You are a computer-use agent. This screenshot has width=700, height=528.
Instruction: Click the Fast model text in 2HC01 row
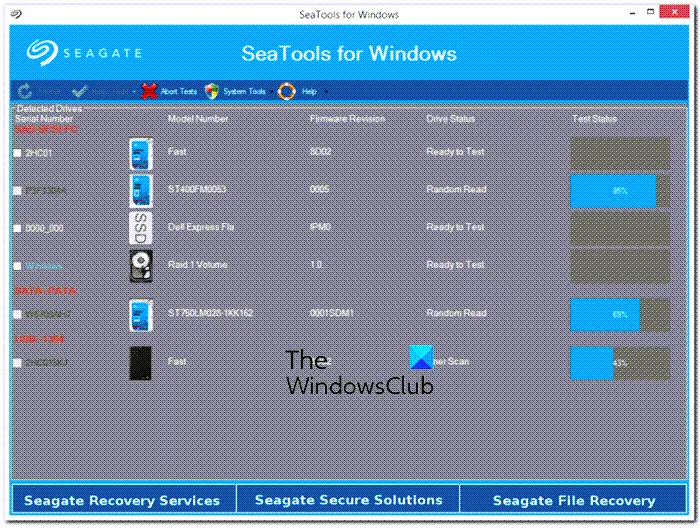177,152
